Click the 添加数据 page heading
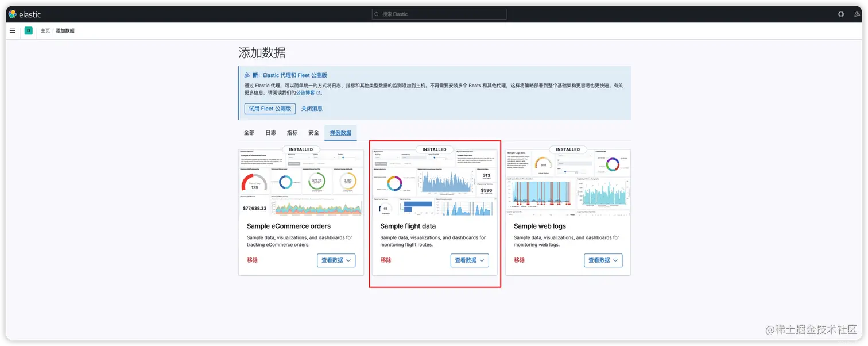The width and height of the screenshot is (868, 346). pos(262,53)
